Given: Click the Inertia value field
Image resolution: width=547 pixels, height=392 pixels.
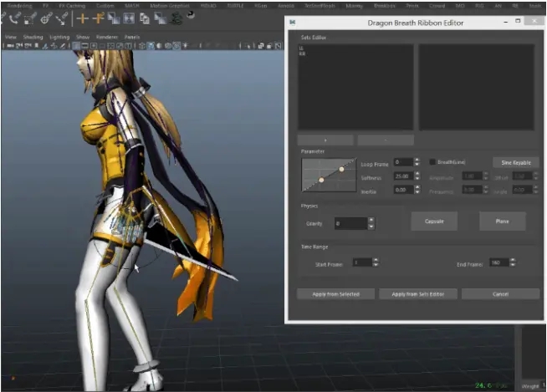Looking at the screenshot, I should tap(404, 190).
